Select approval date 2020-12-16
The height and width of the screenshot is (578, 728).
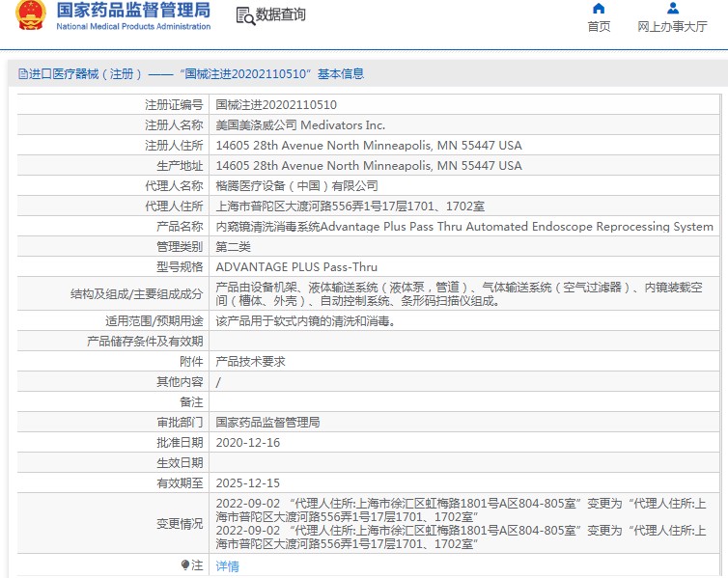coord(248,443)
